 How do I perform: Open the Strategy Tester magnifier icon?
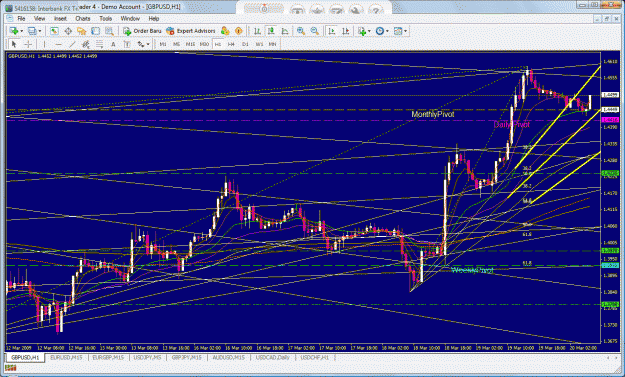pos(109,31)
